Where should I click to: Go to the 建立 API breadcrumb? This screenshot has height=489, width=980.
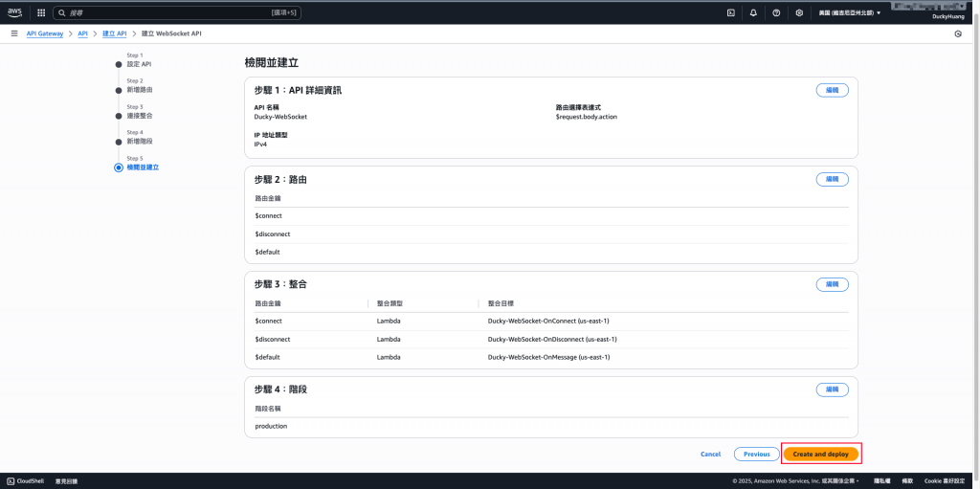(x=115, y=33)
